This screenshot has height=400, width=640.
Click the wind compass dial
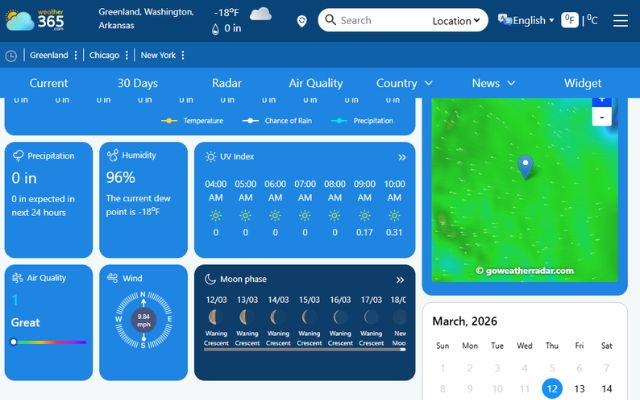tap(143, 320)
